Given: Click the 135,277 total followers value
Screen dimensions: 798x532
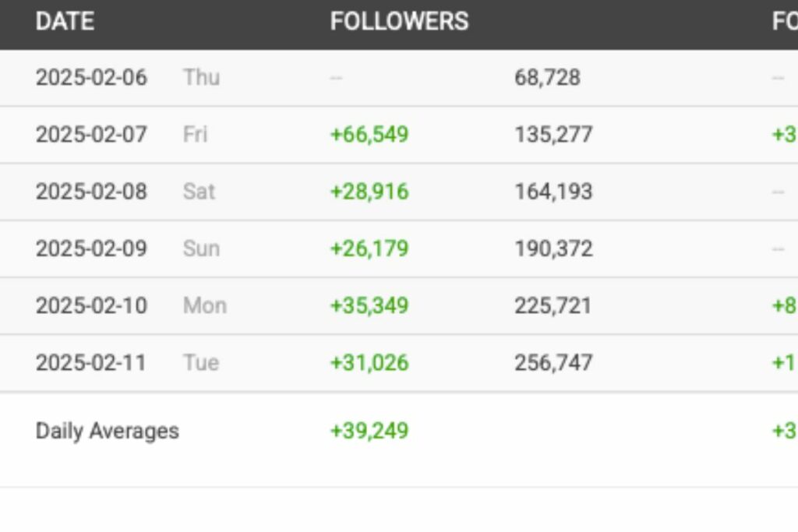Looking at the screenshot, I should 553,135.
